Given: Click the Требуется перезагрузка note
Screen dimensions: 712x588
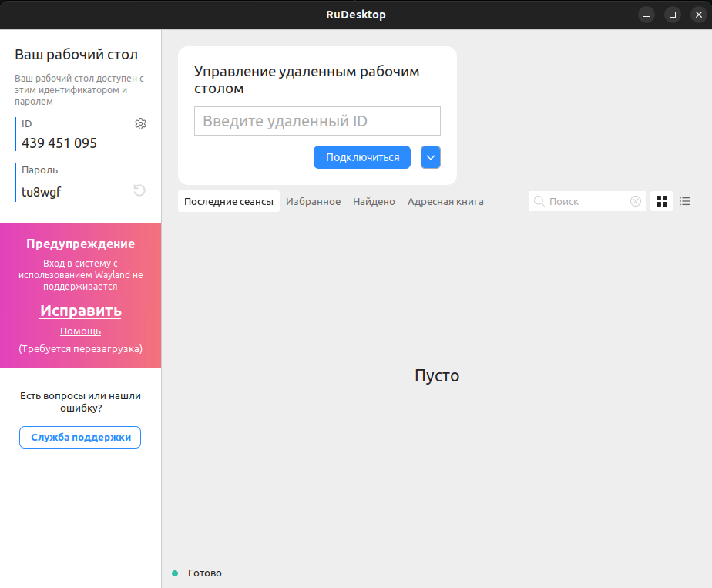Looking at the screenshot, I should (x=80, y=348).
